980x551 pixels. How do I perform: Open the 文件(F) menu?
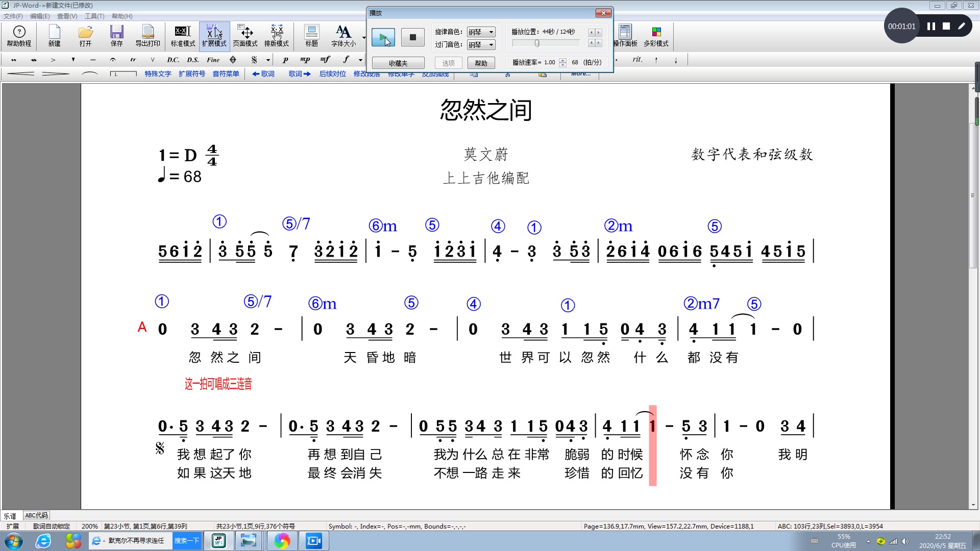click(x=13, y=16)
